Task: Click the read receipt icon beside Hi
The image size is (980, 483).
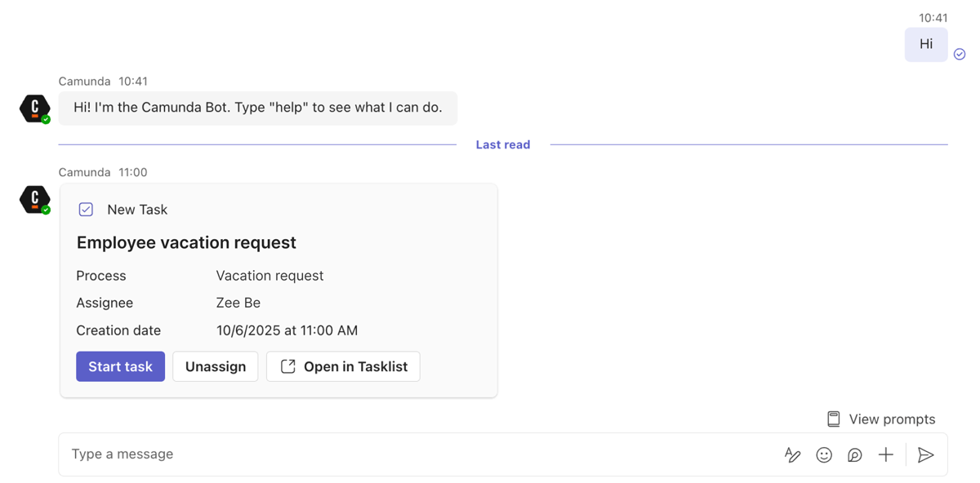Action: coord(960,54)
